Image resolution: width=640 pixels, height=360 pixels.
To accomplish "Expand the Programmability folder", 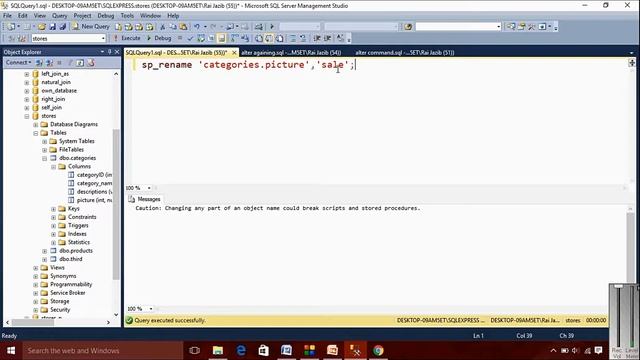I will coord(36,284).
